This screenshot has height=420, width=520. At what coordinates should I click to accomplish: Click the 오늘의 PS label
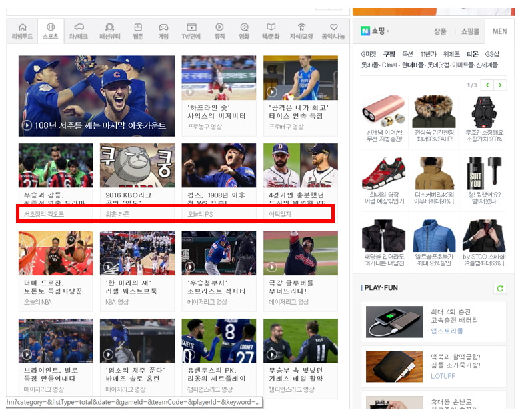(x=200, y=214)
